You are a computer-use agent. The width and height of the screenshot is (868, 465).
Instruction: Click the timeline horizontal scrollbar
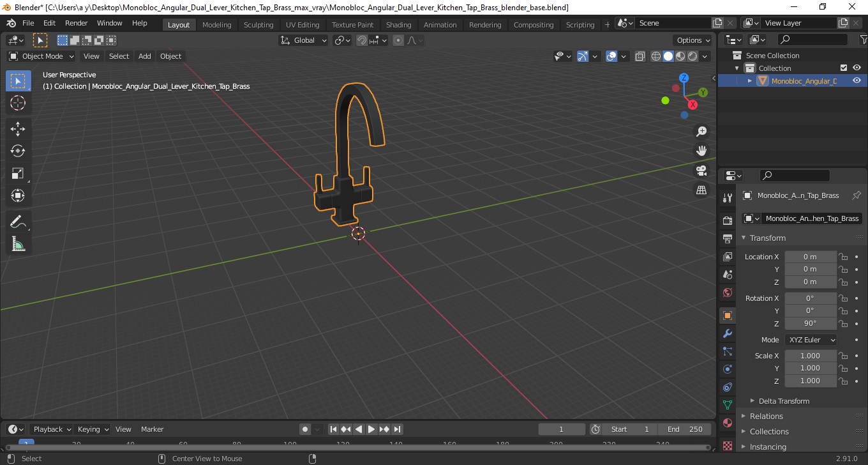[357, 447]
